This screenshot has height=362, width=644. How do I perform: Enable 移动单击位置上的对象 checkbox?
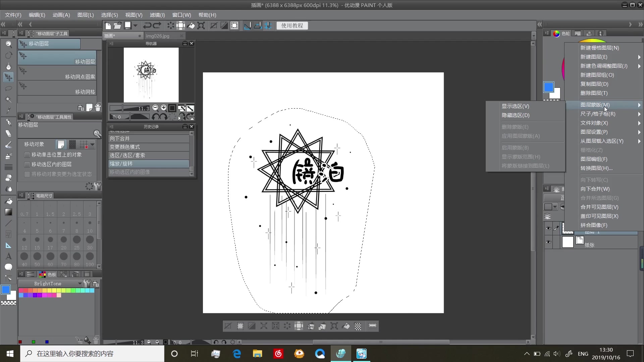click(28, 155)
